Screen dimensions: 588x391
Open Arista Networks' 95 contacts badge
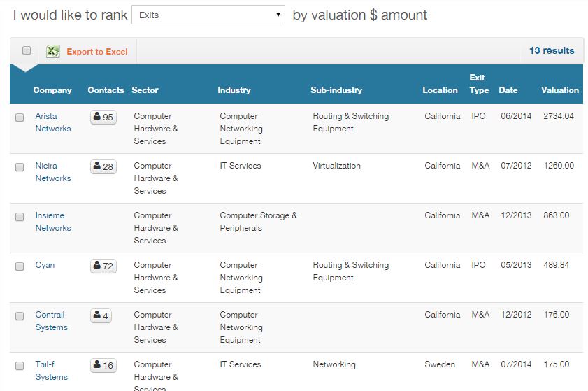103,117
